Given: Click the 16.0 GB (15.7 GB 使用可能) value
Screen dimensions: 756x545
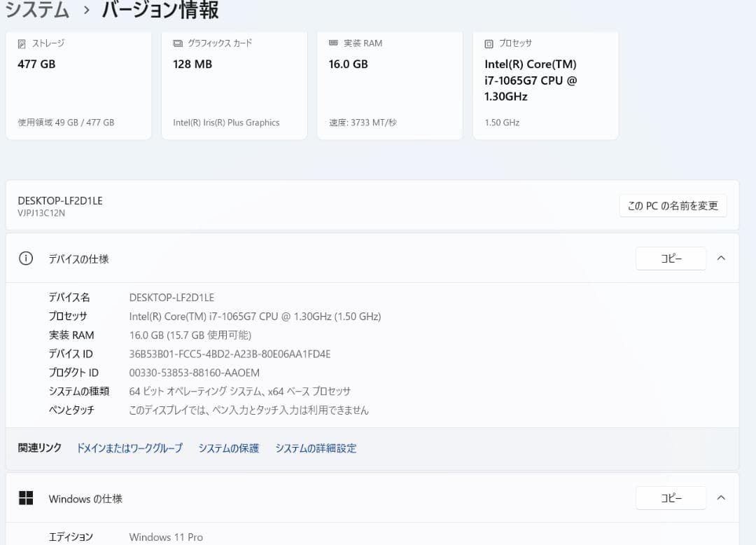Looking at the screenshot, I should pos(190,336).
